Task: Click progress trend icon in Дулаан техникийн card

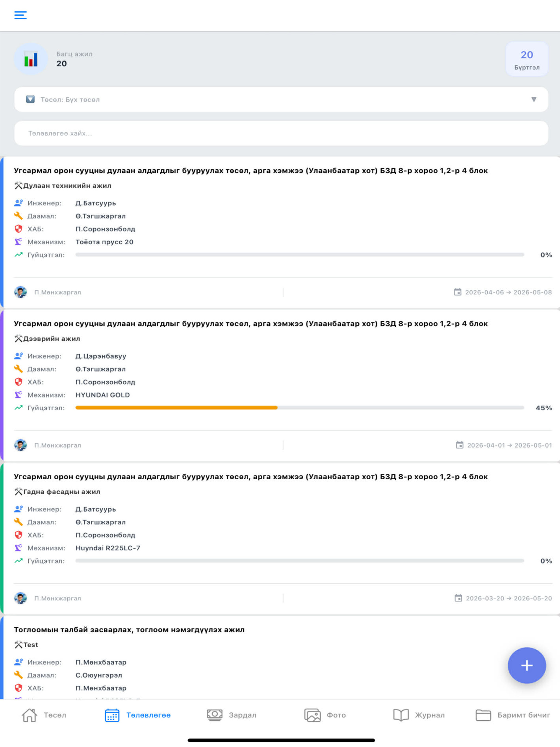Action: click(x=18, y=255)
